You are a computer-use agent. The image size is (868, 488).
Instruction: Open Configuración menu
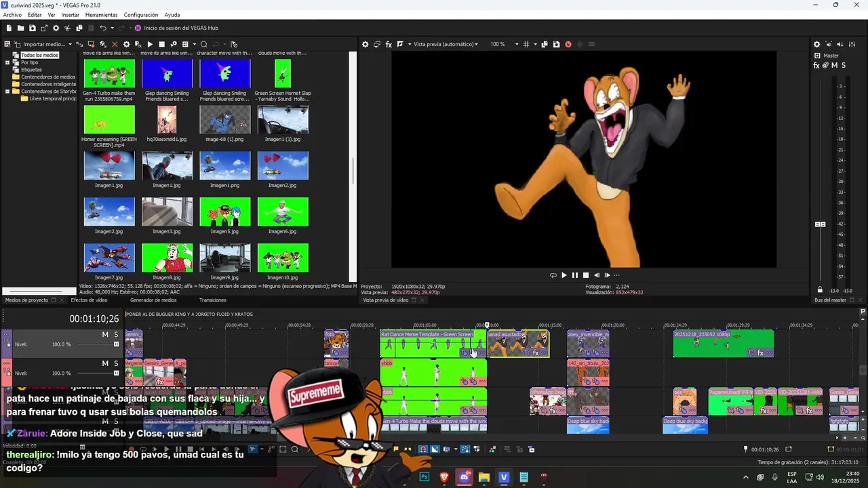tap(141, 14)
